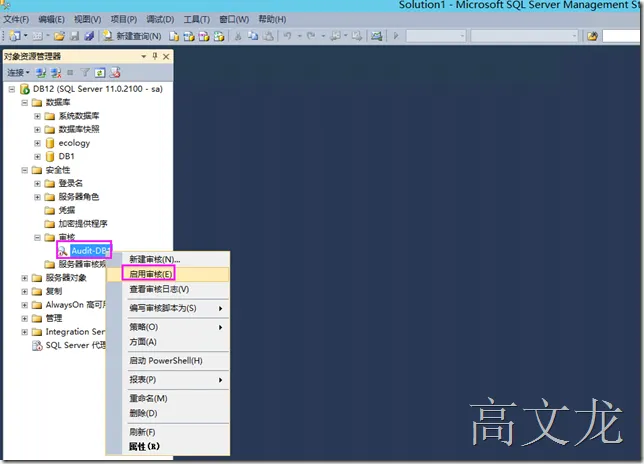Image resolution: width=644 pixels, height=464 pixels.
Task: Expand the 数据库快照 folder
Action: coord(37,130)
